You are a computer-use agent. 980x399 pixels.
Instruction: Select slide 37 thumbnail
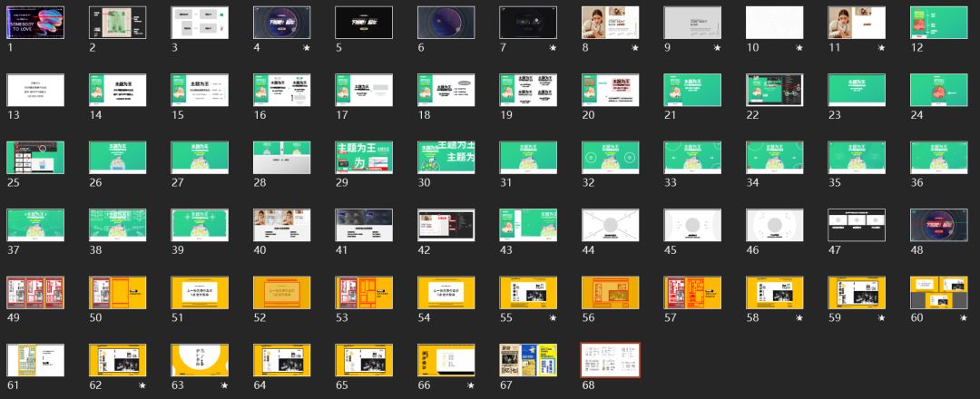pos(35,225)
